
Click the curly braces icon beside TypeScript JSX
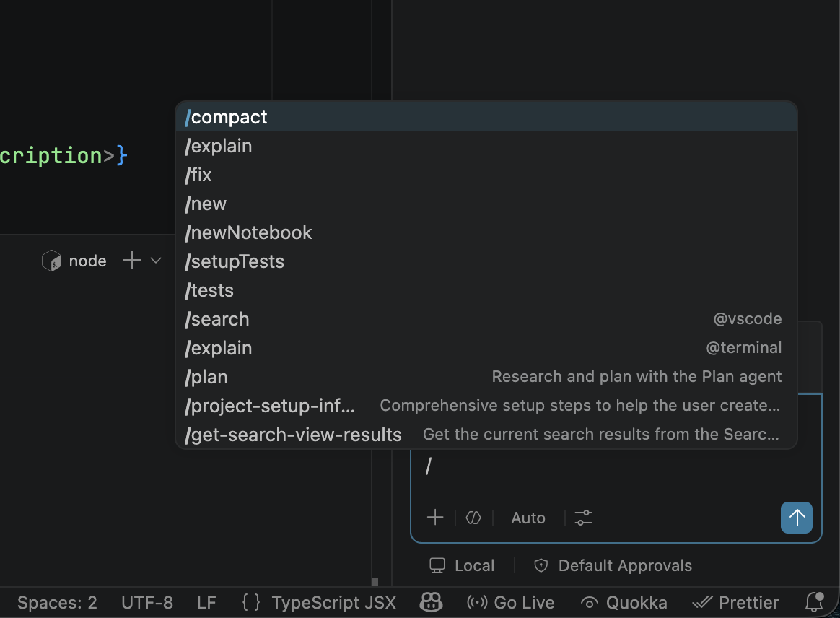click(250, 602)
